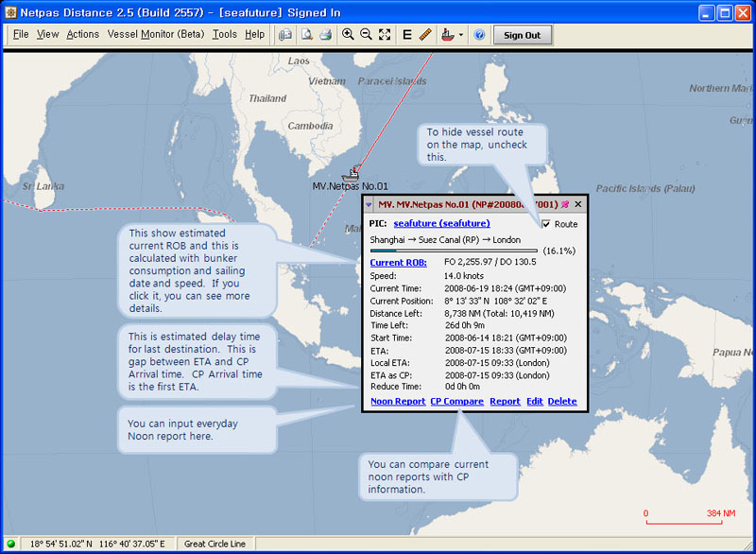The height and width of the screenshot is (554, 756).
Task: Click the Edit link in vessel popup
Action: (535, 401)
